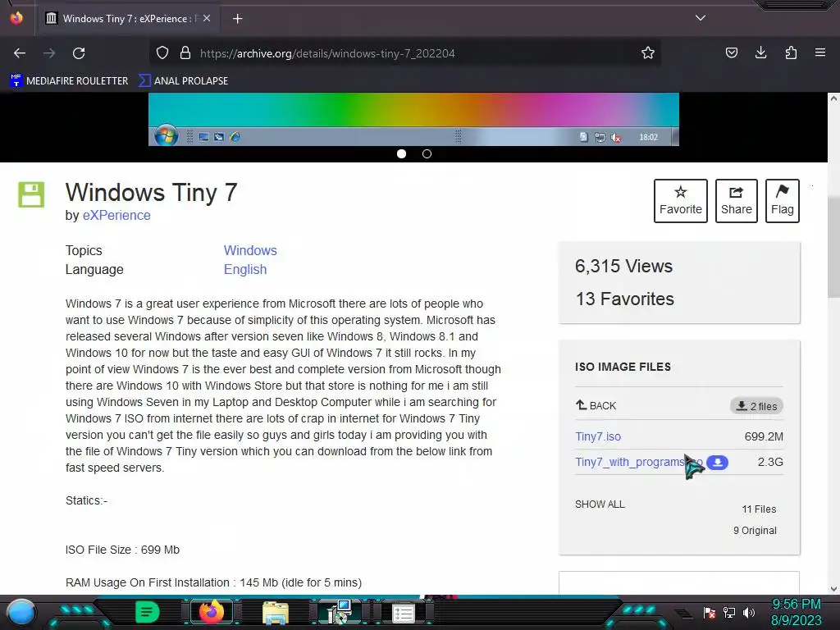Click the scrollbar up arrow
The width and height of the screenshot is (840, 630).
click(833, 98)
